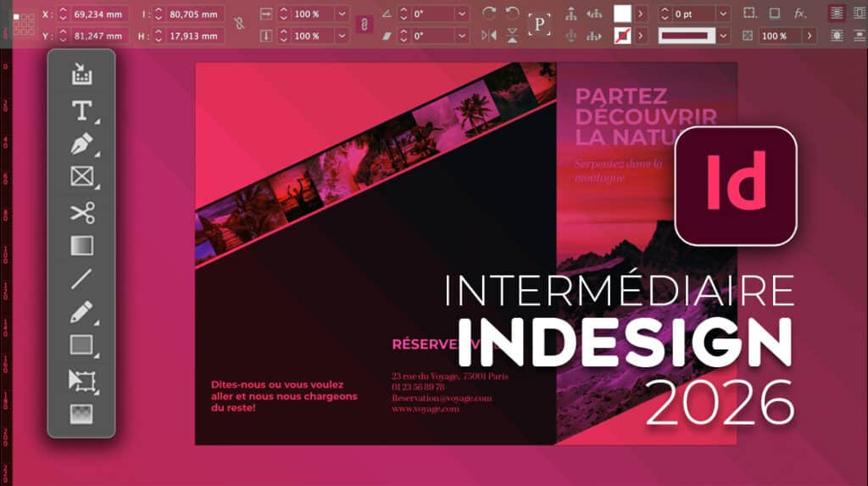Click the X position field 69,234 mm

(98, 14)
